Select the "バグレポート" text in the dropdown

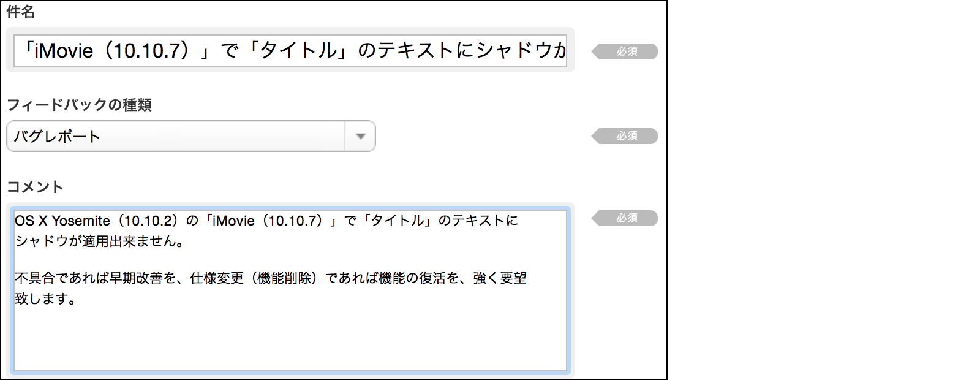click(x=57, y=136)
